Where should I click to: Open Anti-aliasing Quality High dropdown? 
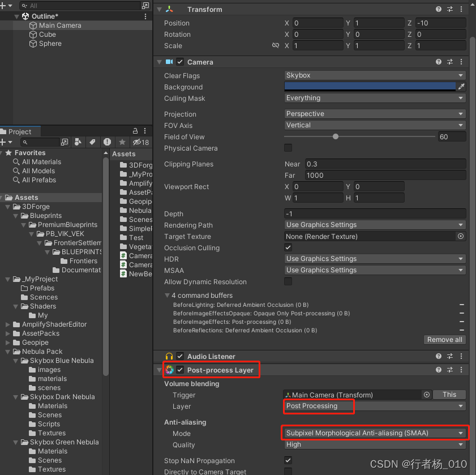[x=375, y=444]
